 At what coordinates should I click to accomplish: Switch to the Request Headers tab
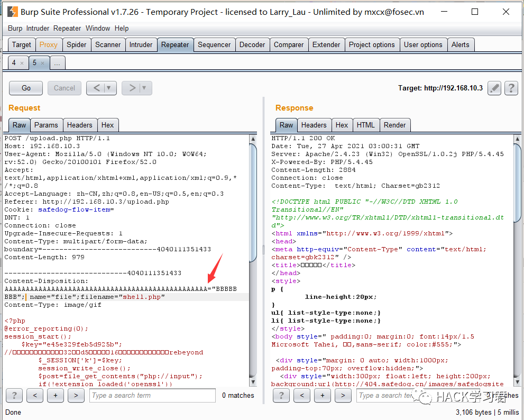pyautogui.click(x=79, y=125)
